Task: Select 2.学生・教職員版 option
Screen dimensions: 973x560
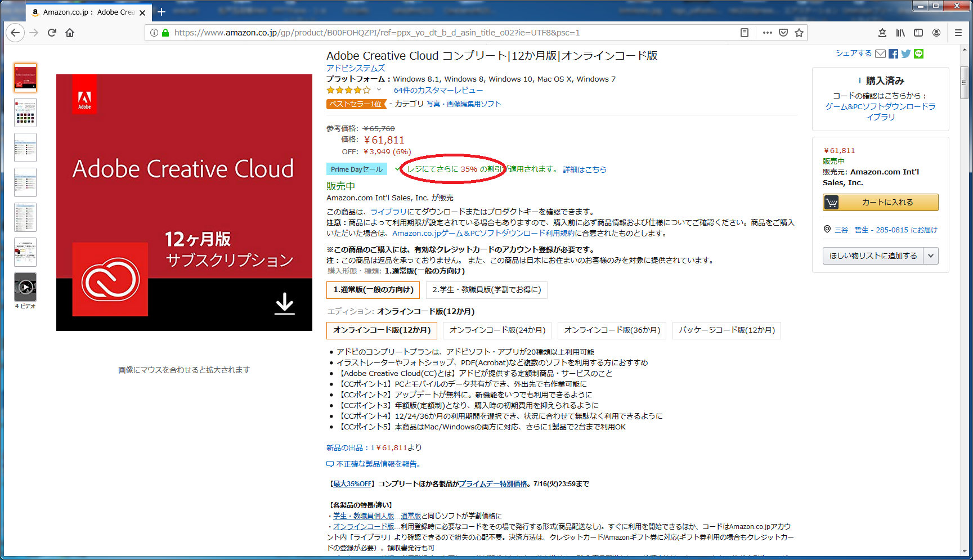Action: click(x=487, y=289)
